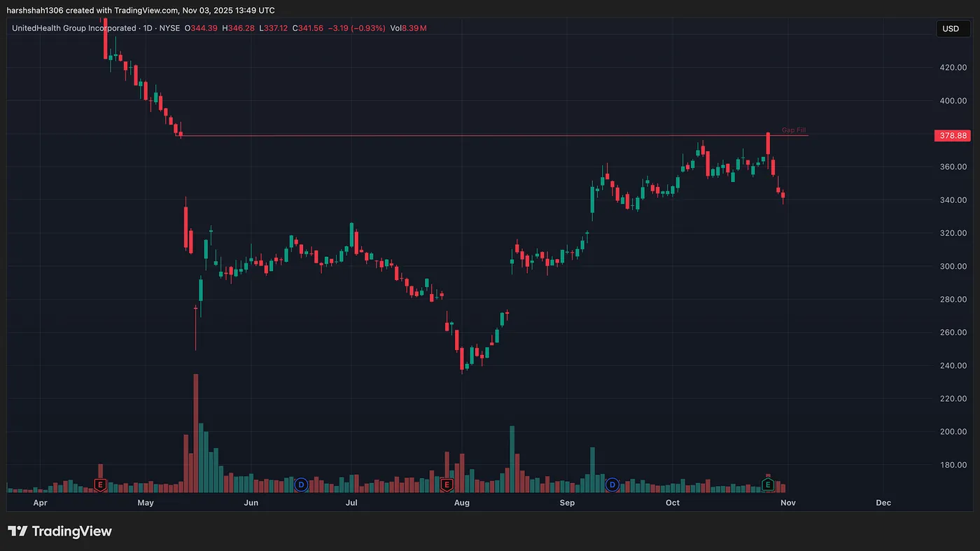Click the red earnings E marker before May
Image resolution: width=980 pixels, height=551 pixels.
[x=100, y=484]
